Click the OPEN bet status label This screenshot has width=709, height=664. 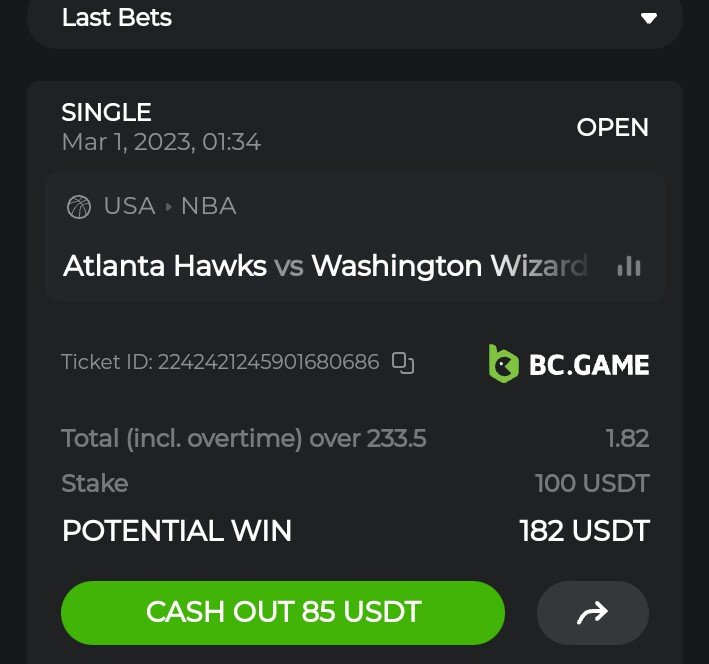612,127
